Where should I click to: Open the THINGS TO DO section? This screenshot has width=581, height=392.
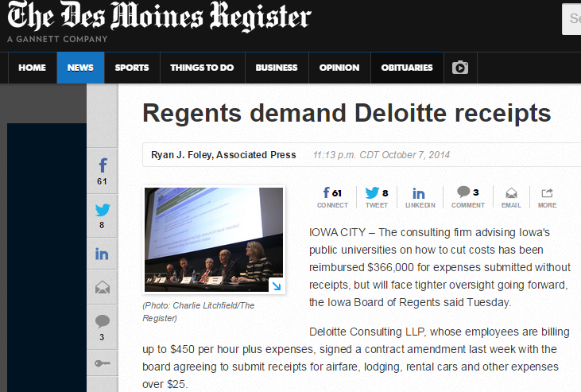[x=203, y=68]
